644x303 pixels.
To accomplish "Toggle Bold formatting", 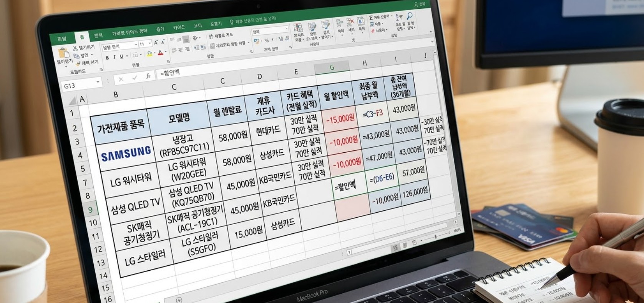I will 107,58.
